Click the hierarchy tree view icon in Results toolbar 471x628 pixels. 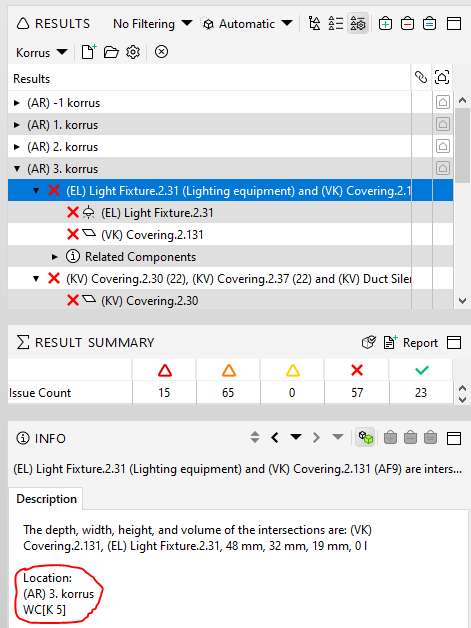pos(314,24)
